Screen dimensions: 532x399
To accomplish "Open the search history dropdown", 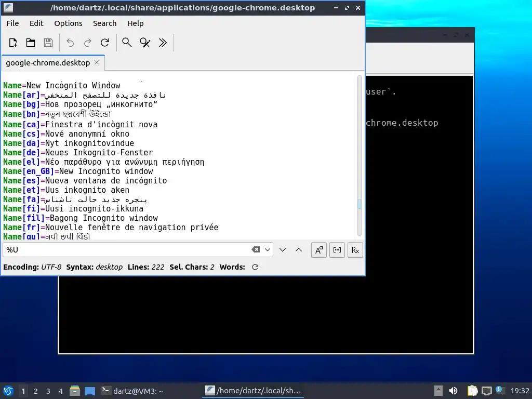I will click(268, 250).
